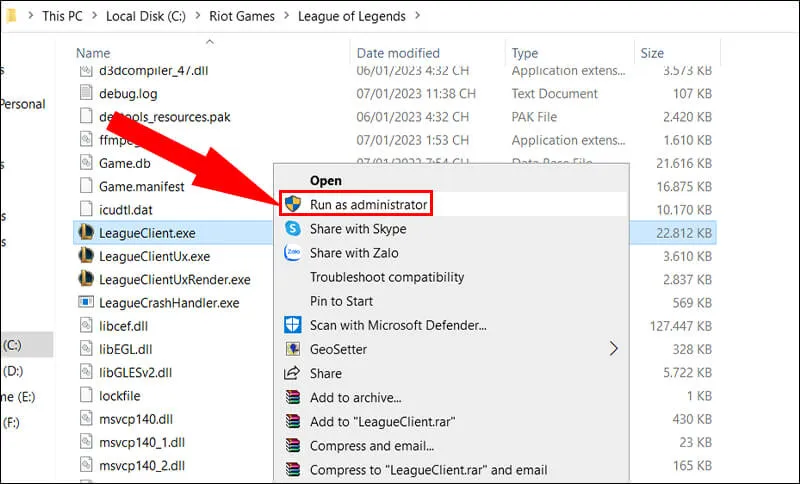Click WinRAR icon beside Add to "LeagueClient.rar"
Screen dimensions: 800x484
coord(293,421)
